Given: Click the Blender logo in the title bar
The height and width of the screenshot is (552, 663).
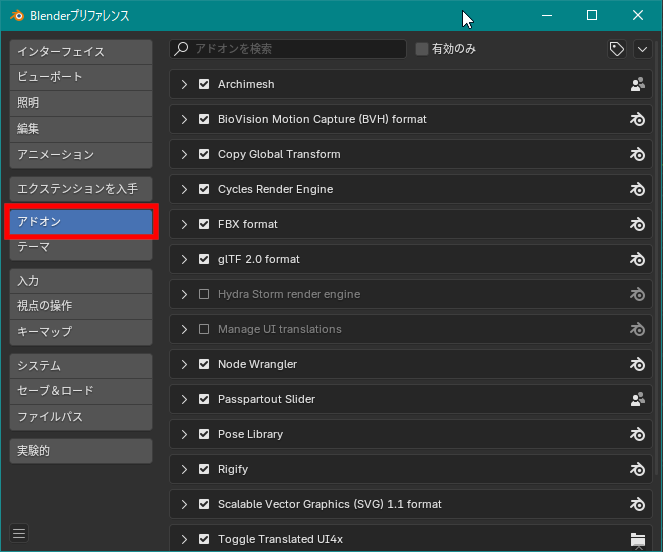Looking at the screenshot, I should 17,16.
